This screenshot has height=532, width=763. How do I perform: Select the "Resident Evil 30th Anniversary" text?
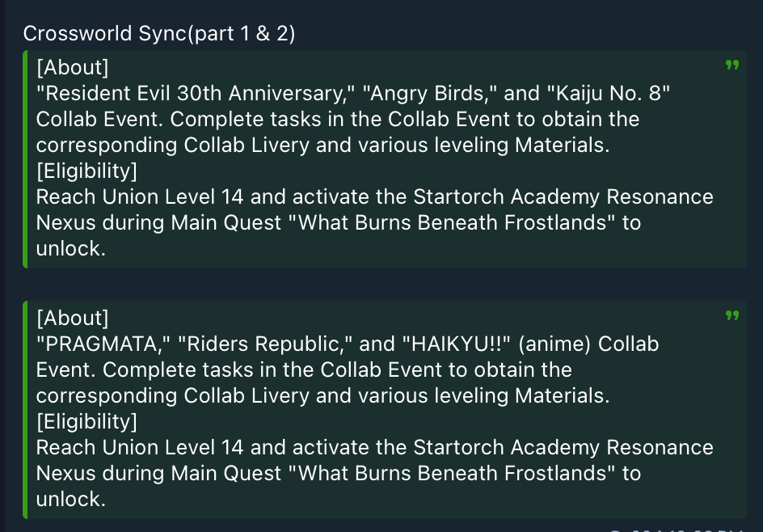pos(196,93)
